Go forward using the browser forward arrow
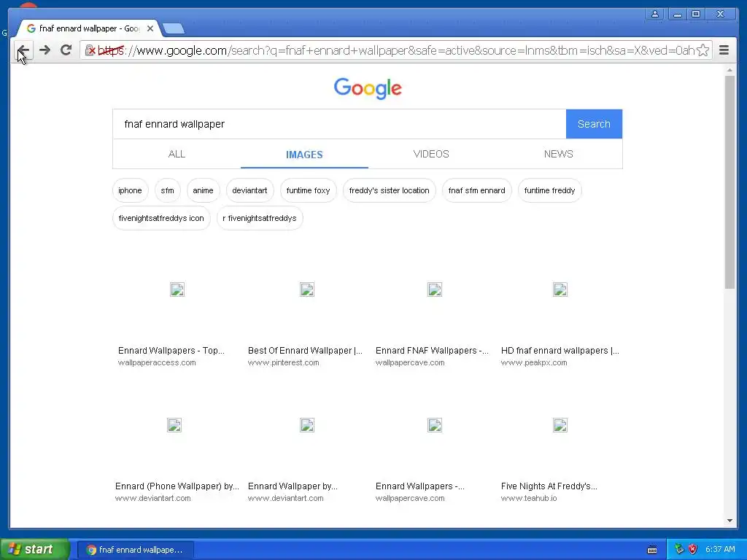Viewport: 747px width, 560px height. (x=44, y=50)
